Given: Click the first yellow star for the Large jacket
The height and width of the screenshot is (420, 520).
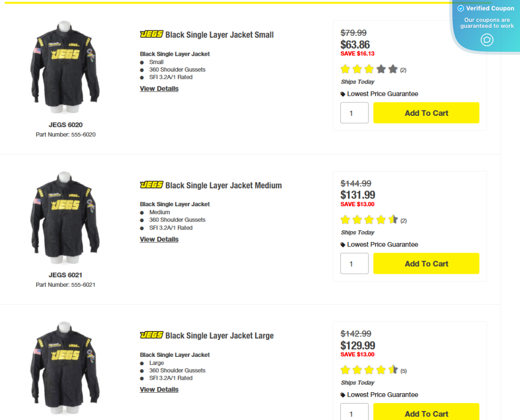Looking at the screenshot, I should 345,370.
